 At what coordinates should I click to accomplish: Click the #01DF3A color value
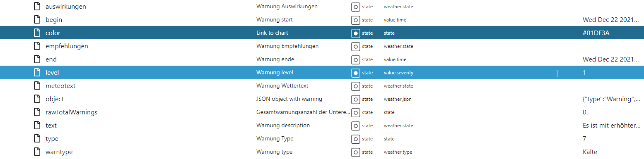pyautogui.click(x=596, y=33)
